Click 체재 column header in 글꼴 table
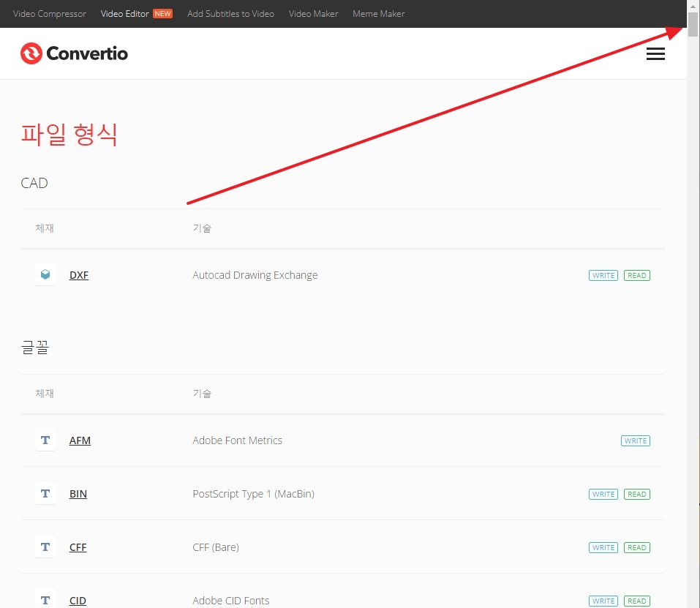This screenshot has width=700, height=608. 45,394
